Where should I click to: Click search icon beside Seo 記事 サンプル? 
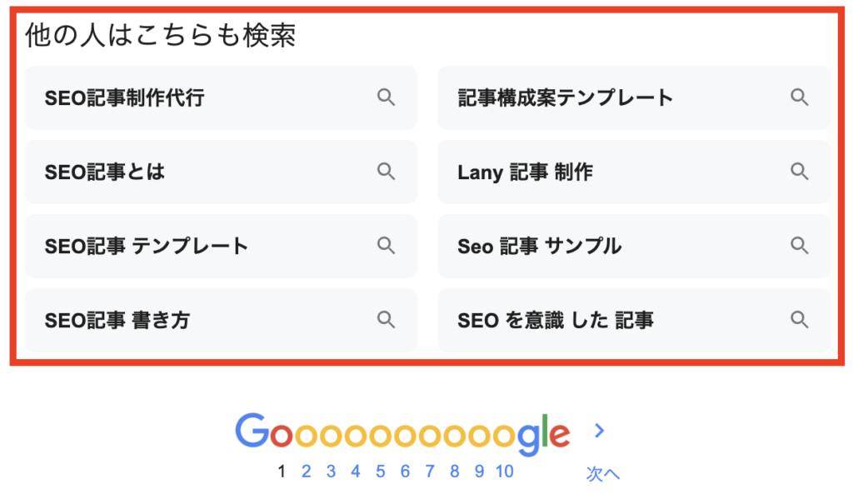pos(800,246)
